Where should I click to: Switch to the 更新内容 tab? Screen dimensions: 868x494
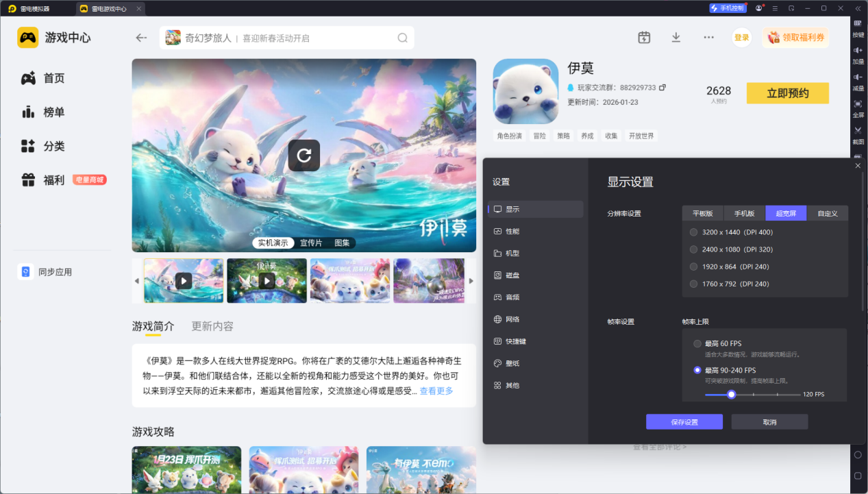click(x=212, y=326)
